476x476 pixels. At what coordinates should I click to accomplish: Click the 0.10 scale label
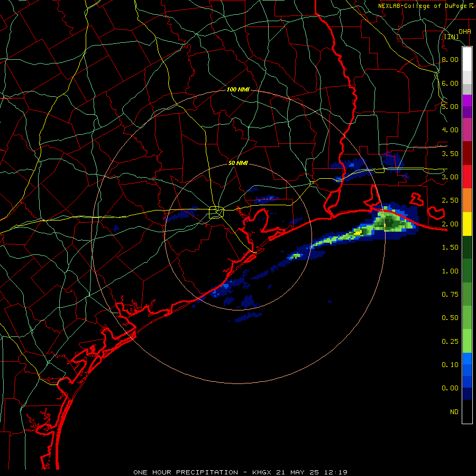(450, 365)
